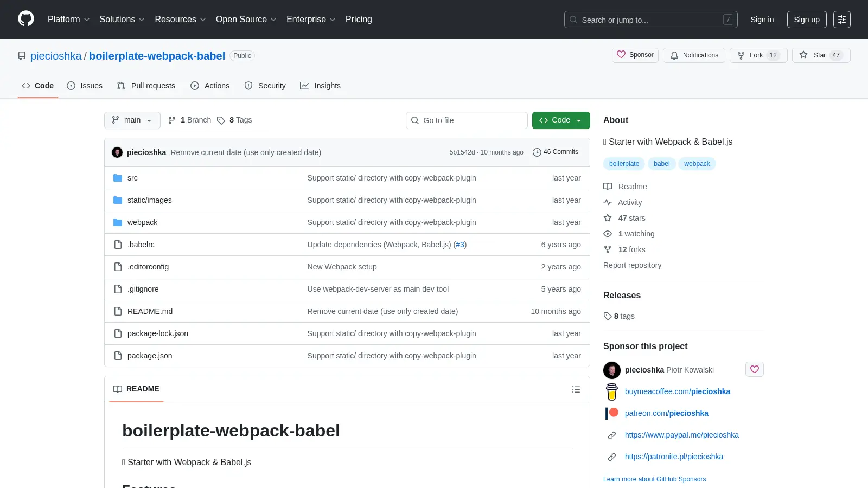Select the Code tab
This screenshot has height=488, width=868.
(x=37, y=86)
